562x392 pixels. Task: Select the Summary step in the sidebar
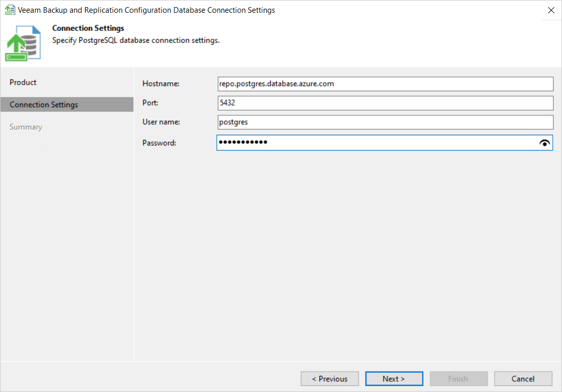point(26,127)
